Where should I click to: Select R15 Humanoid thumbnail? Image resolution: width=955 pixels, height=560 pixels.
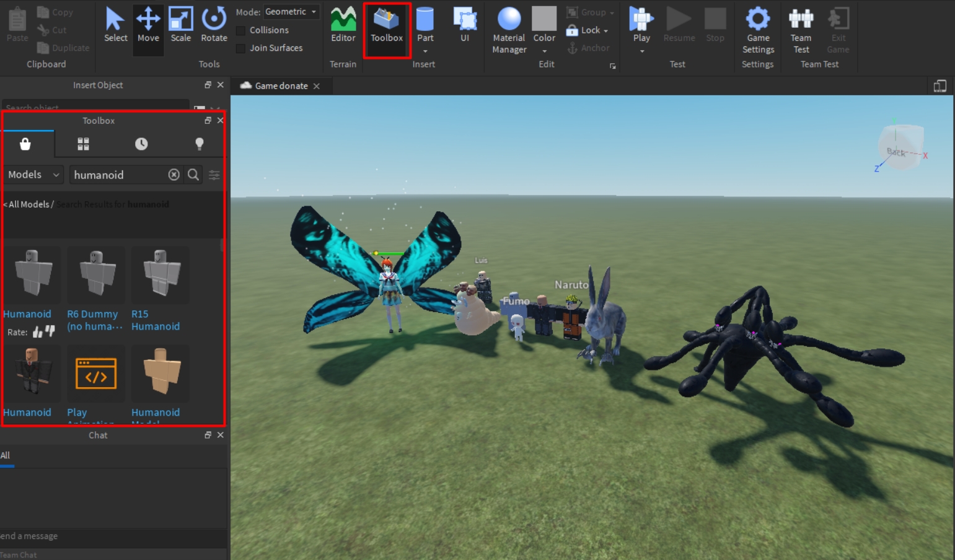point(160,275)
